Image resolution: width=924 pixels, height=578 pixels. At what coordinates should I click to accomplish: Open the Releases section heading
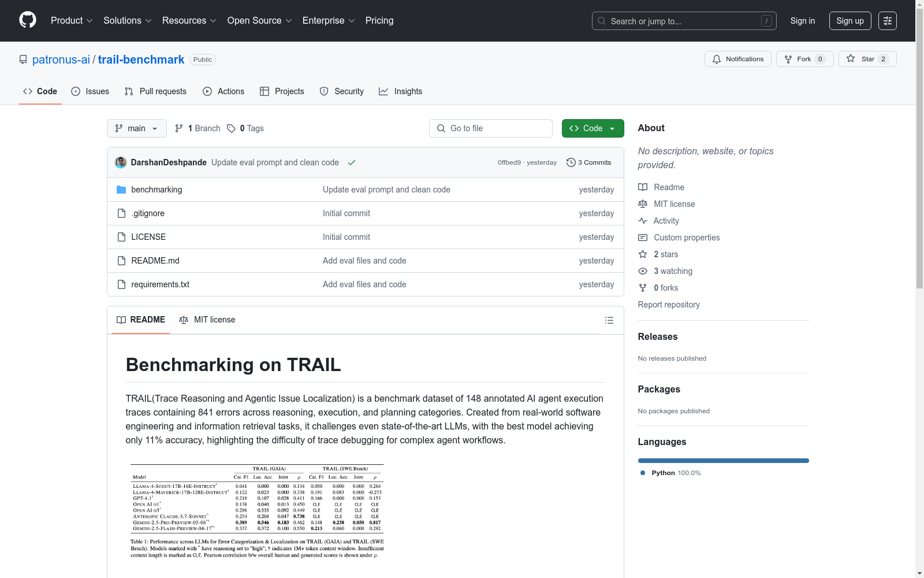[658, 336]
